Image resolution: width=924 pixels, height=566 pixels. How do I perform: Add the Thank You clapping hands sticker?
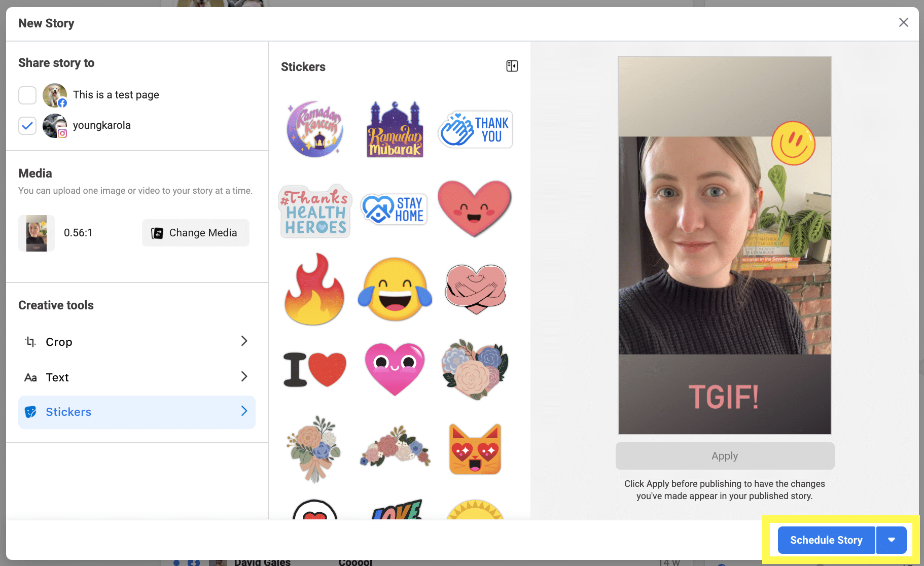[475, 129]
